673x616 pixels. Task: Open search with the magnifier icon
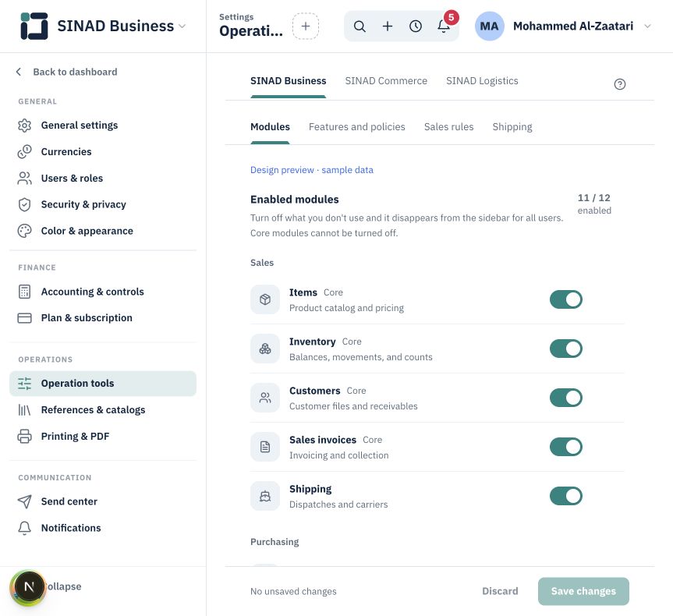pyautogui.click(x=360, y=27)
